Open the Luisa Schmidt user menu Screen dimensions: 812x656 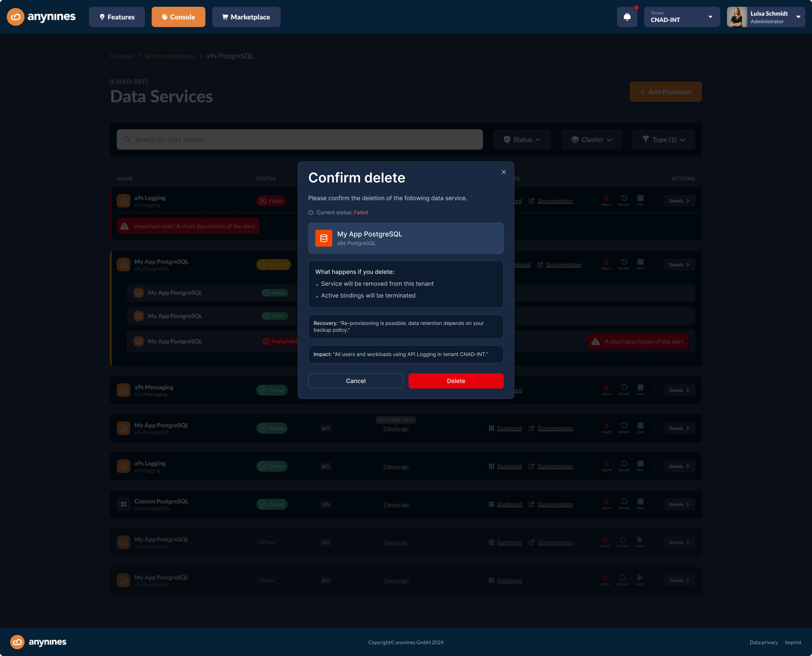point(766,17)
